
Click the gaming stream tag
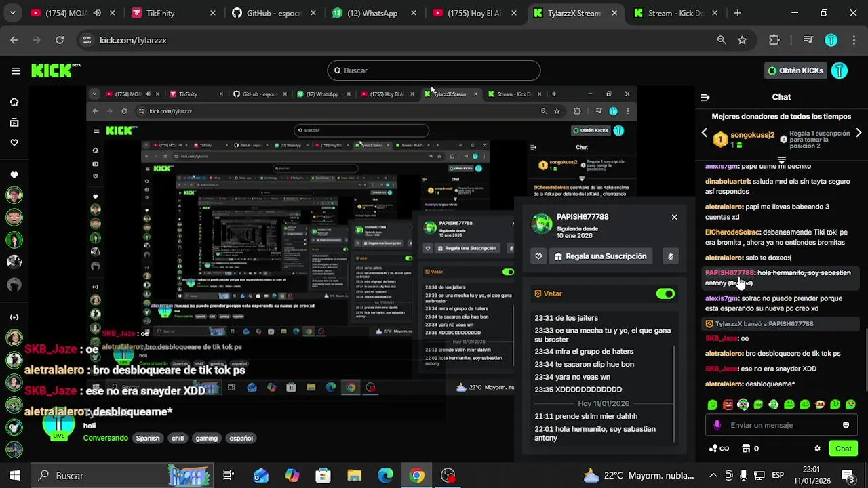[x=207, y=438]
